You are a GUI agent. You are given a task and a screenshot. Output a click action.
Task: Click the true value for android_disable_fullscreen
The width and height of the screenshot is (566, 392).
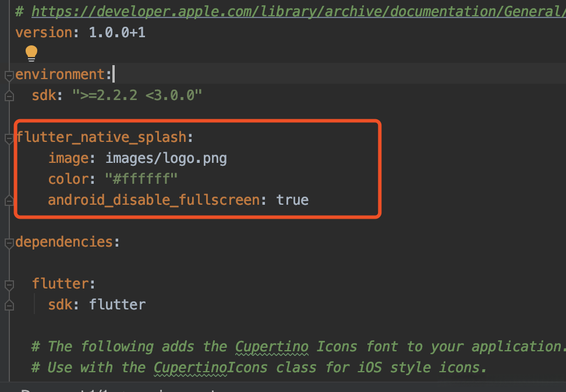[292, 201]
